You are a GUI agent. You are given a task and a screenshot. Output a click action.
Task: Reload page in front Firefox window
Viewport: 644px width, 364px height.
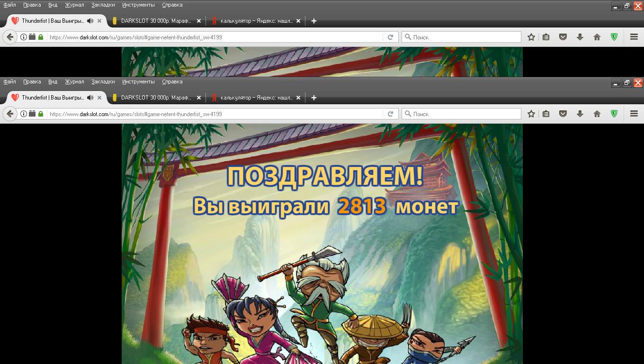(x=390, y=114)
